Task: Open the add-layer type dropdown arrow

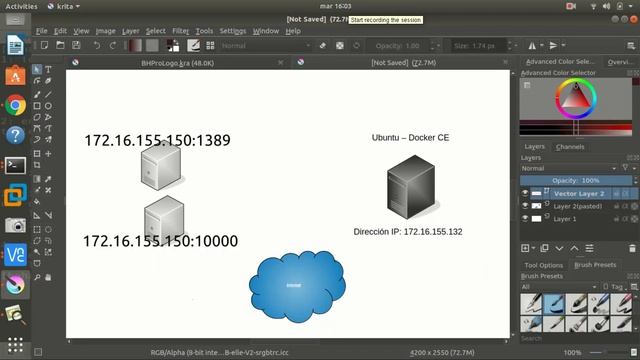Action: [534, 248]
